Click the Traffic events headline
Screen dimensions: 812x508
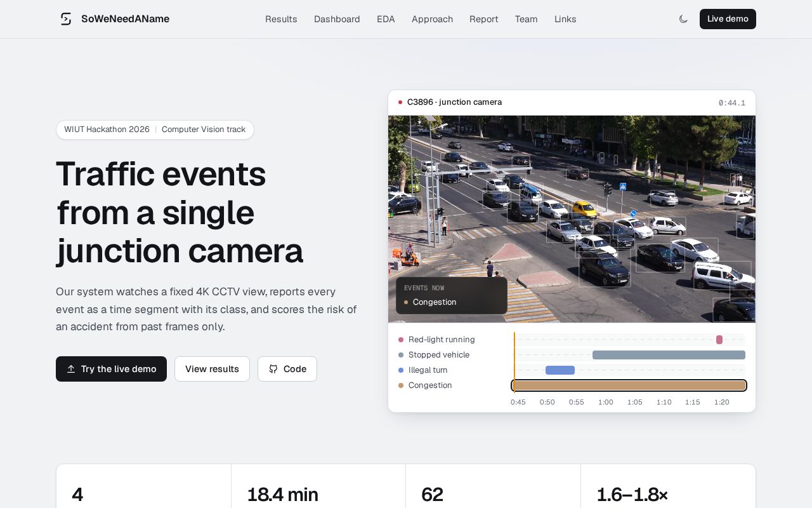click(x=180, y=212)
